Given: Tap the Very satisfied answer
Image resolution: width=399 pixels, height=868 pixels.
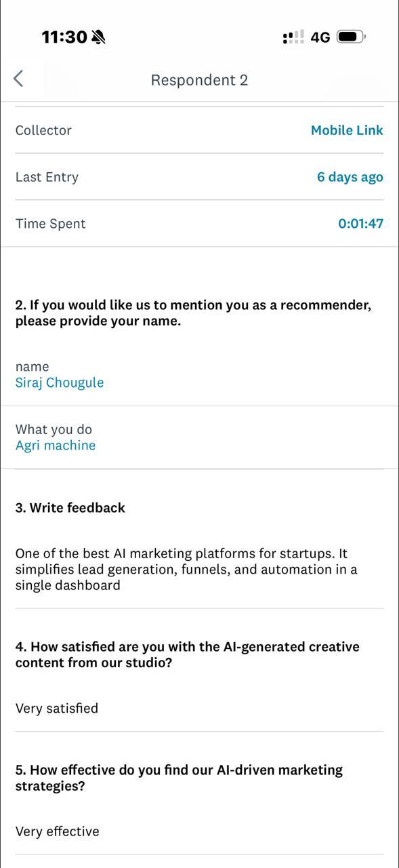Looking at the screenshot, I should pos(57,709).
